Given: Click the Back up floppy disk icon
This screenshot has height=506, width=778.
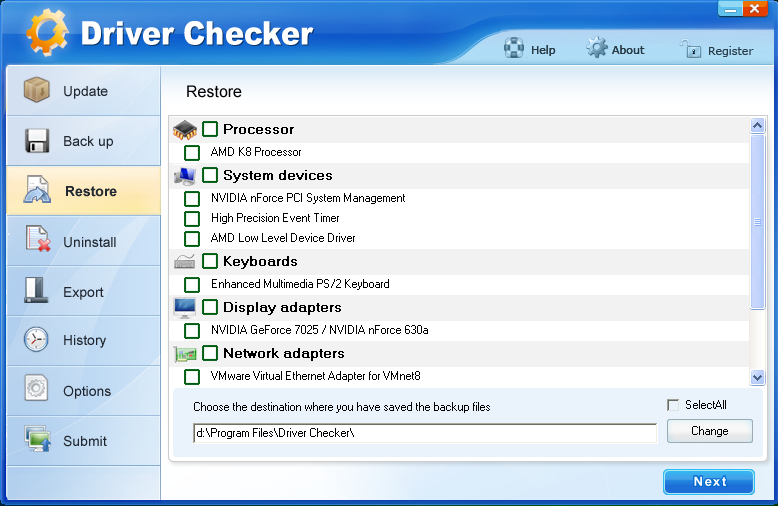Looking at the screenshot, I should click(37, 141).
